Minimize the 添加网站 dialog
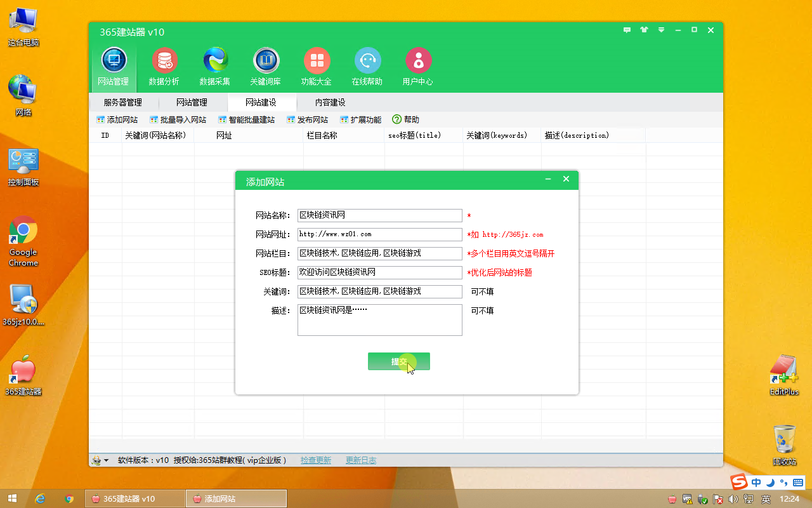The image size is (812, 508). pyautogui.click(x=548, y=180)
